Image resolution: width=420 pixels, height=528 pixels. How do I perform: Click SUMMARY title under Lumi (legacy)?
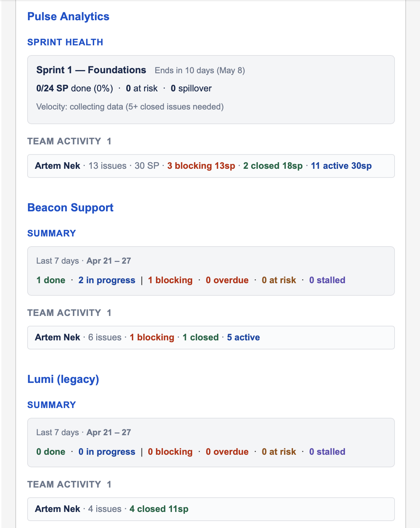[52, 405]
